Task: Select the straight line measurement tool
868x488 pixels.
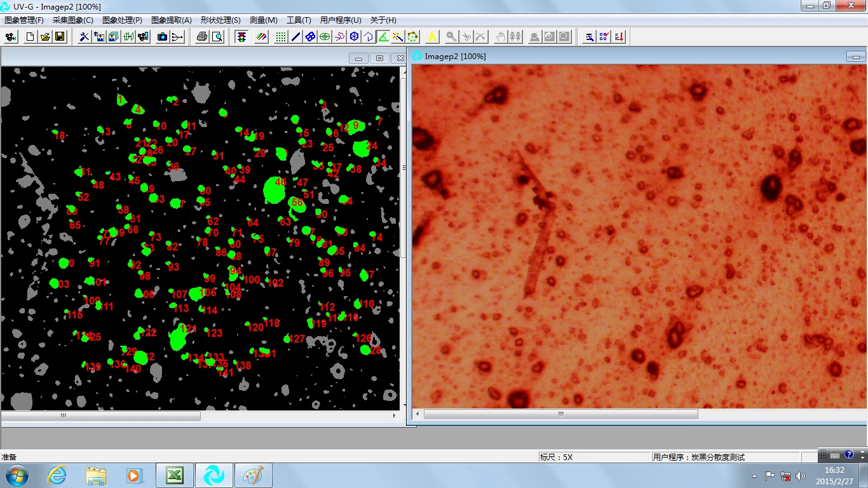Action: (x=295, y=37)
